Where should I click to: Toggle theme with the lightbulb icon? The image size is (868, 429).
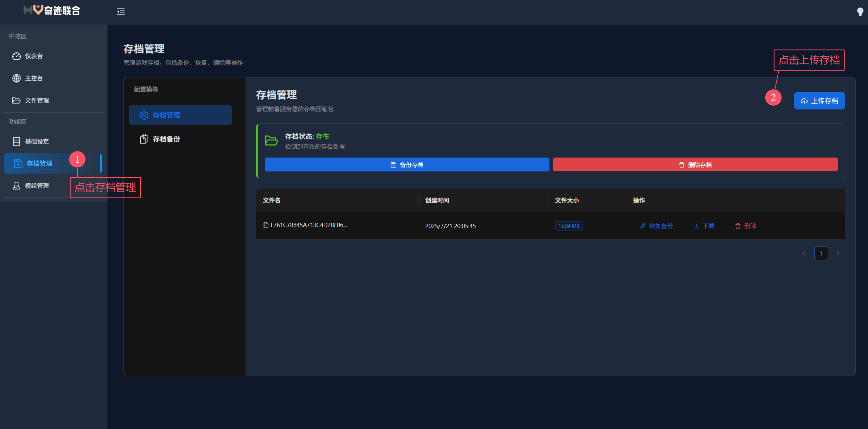pos(860,12)
